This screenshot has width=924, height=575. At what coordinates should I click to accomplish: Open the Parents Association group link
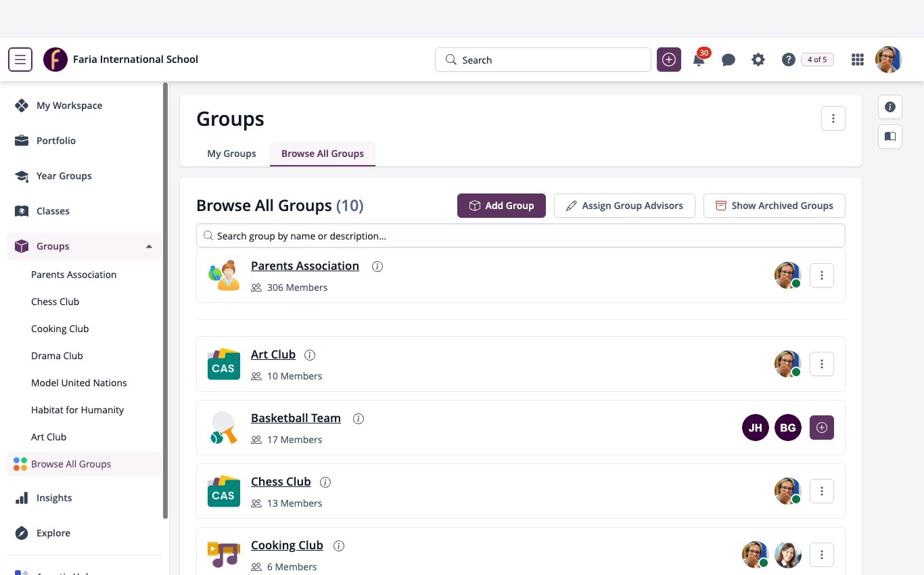(x=305, y=266)
